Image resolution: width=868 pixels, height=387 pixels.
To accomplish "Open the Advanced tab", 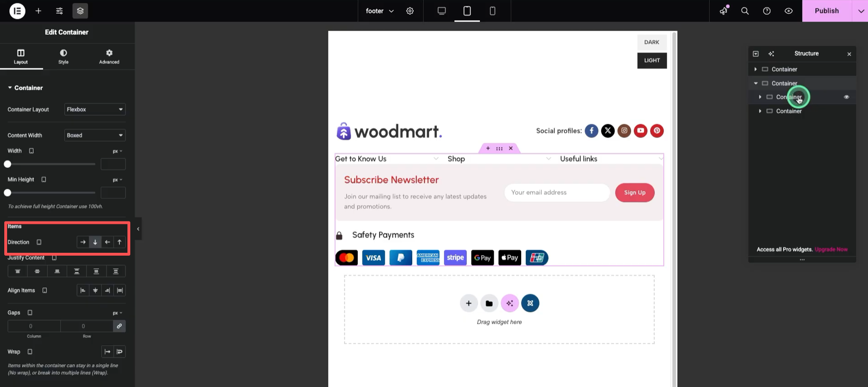I will [x=109, y=56].
